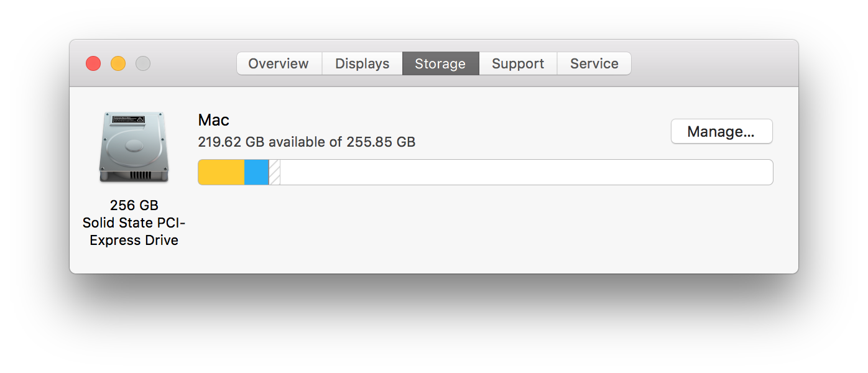Open the Displays tab
This screenshot has height=373, width=868.
click(x=362, y=63)
